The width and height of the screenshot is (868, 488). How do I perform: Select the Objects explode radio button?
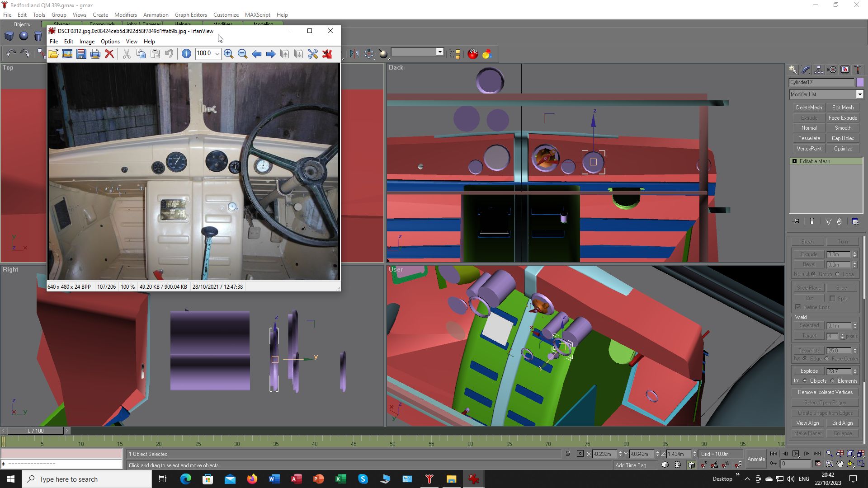805,381
